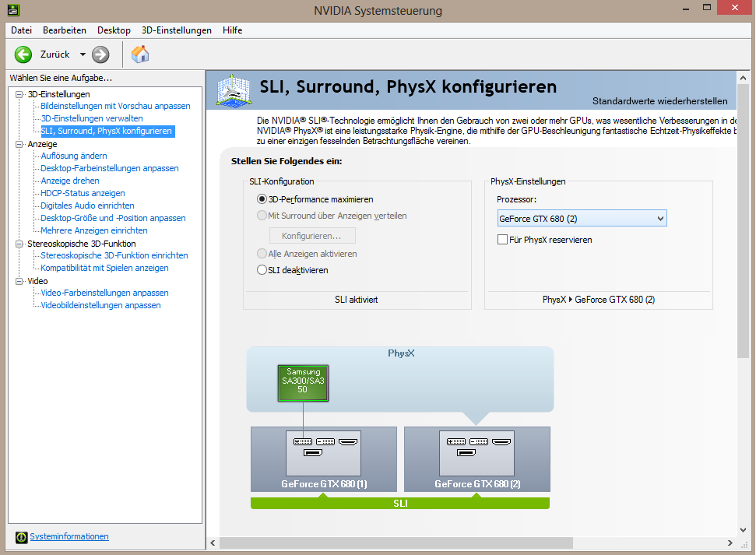
Task: Click the Systeminformationen icon at bottom left
Action: [x=21, y=537]
